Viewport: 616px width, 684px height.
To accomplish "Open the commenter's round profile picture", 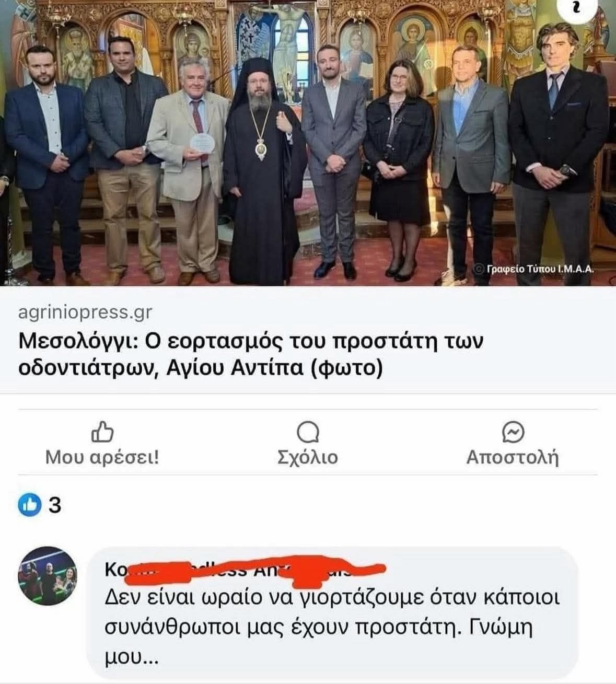I will click(48, 576).
